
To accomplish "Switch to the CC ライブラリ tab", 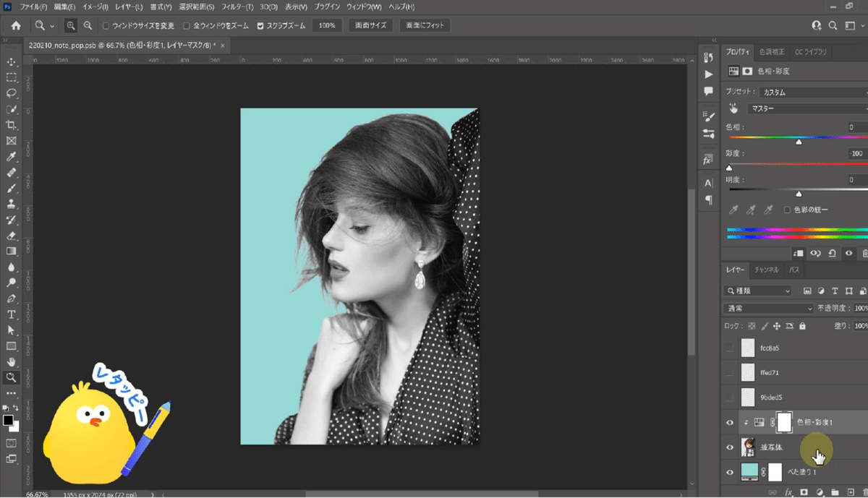I will point(811,52).
